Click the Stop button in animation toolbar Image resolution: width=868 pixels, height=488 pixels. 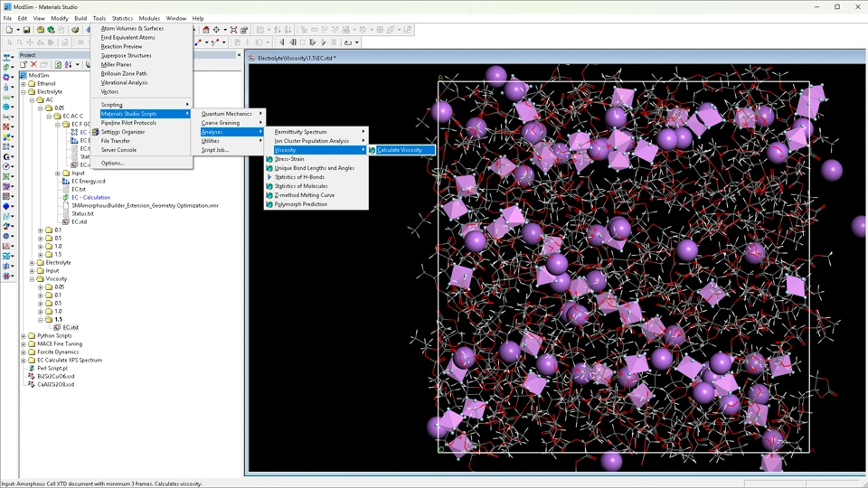303,42
